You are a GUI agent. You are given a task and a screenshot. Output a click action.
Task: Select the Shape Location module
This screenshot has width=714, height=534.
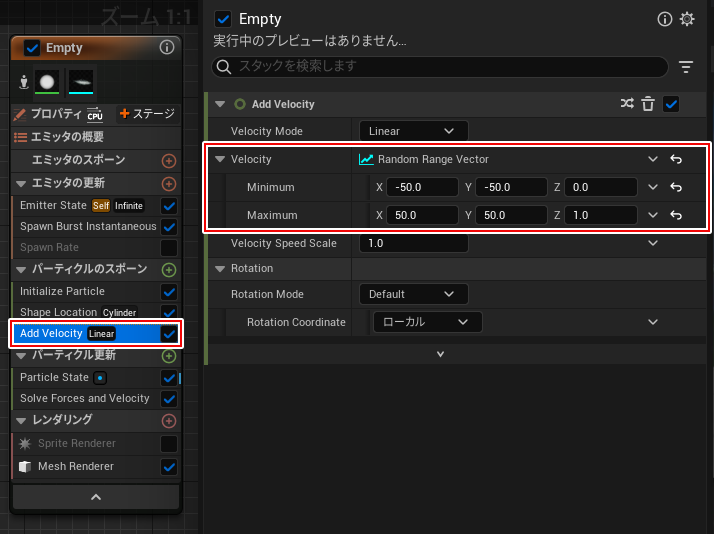point(59,313)
